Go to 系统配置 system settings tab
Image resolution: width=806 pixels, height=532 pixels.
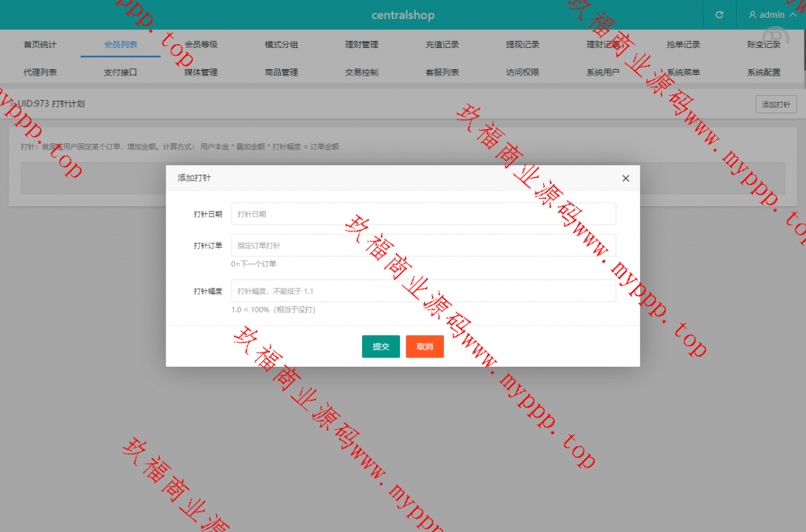click(x=763, y=72)
